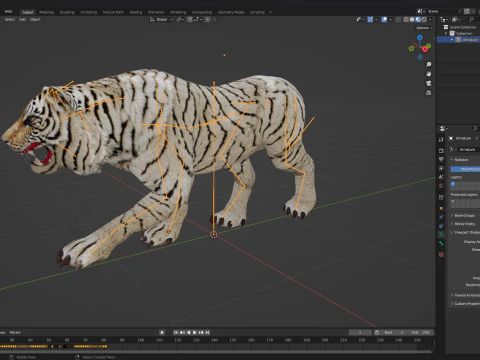Open the Sculpting workspace tab
The image size is (480, 360).
click(67, 12)
